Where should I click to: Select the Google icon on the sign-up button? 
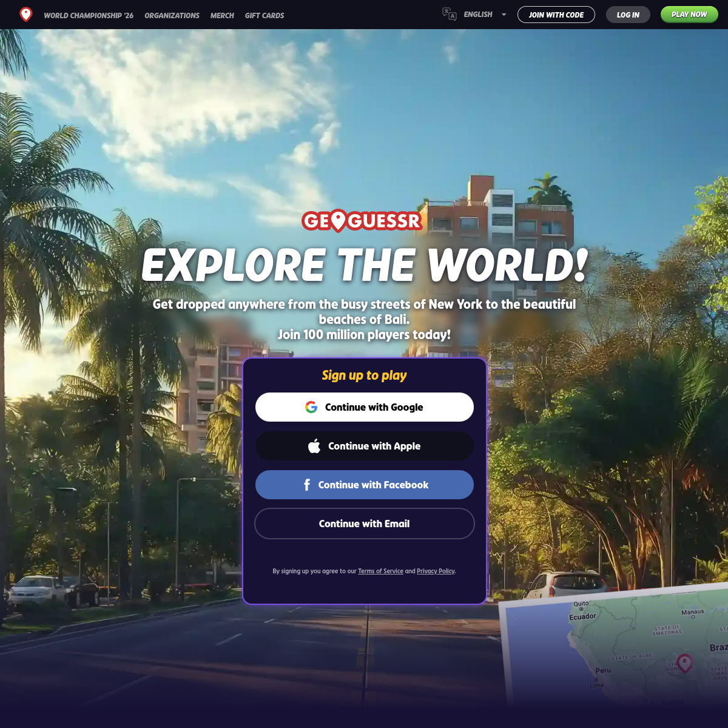pyautogui.click(x=311, y=407)
